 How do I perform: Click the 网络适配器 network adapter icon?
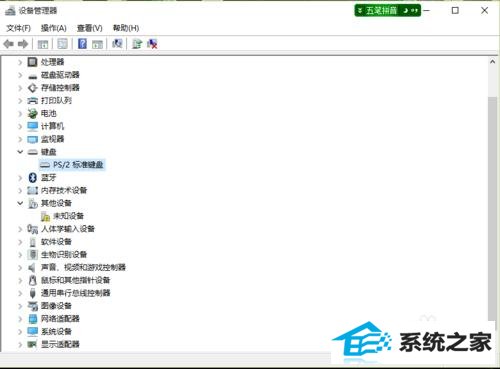point(32,319)
